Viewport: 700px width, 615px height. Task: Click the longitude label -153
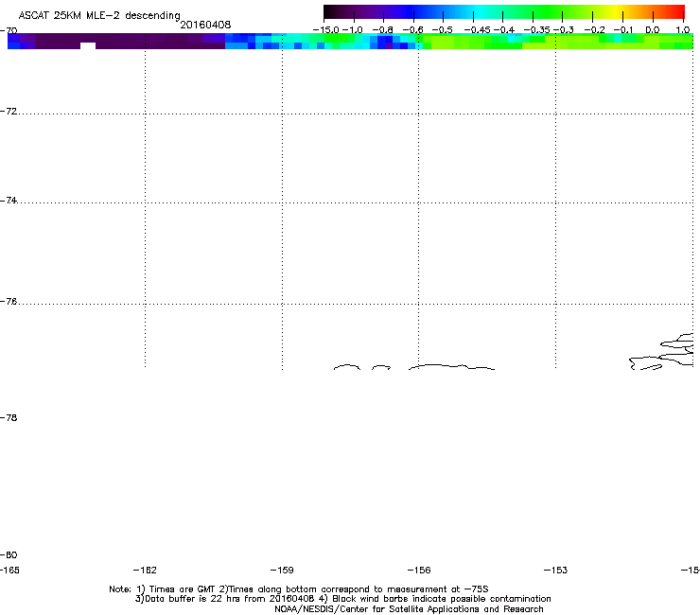[556, 570]
